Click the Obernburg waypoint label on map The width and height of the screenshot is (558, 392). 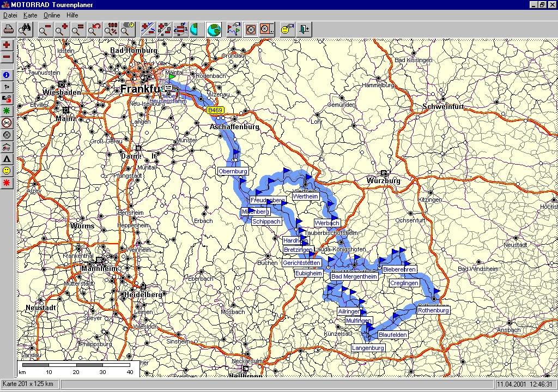(233, 171)
